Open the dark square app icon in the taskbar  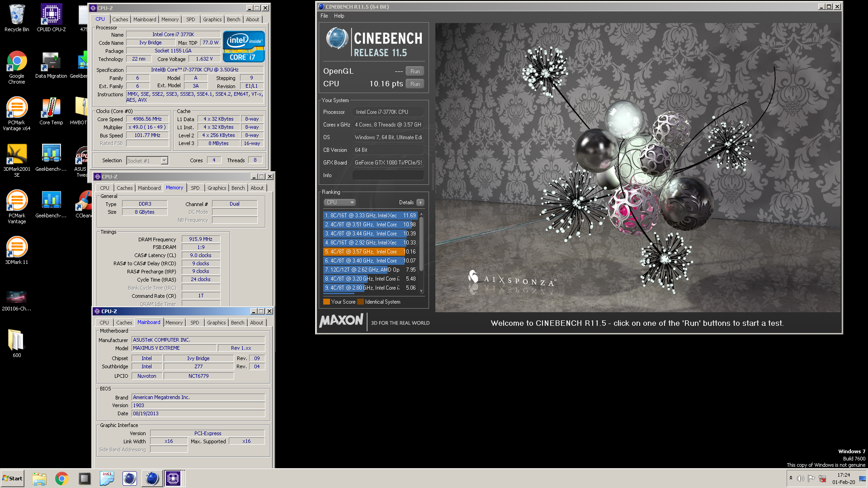(x=85, y=479)
